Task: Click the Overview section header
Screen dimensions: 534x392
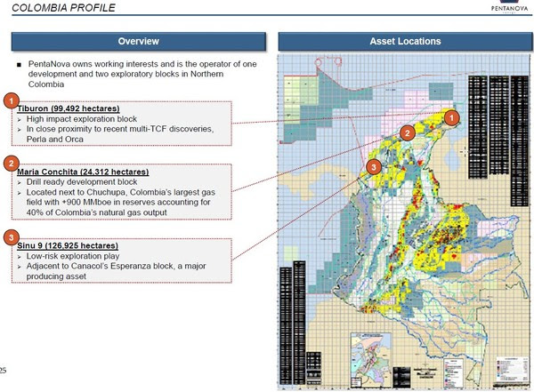Action: pos(139,42)
